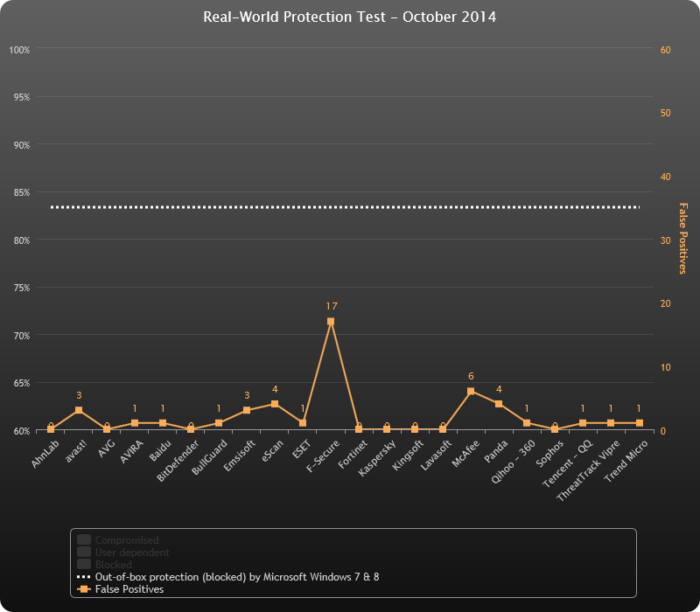Select the Sophos x-axis label
The width and height of the screenshot is (700, 612).
(549, 454)
